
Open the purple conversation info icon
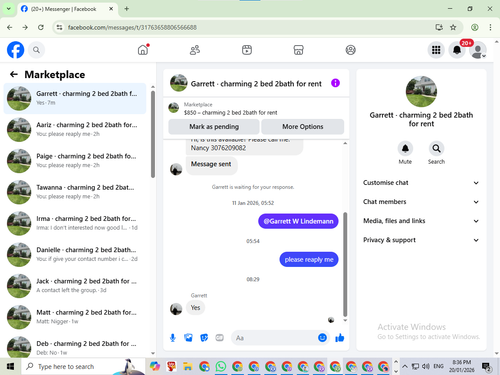335,83
